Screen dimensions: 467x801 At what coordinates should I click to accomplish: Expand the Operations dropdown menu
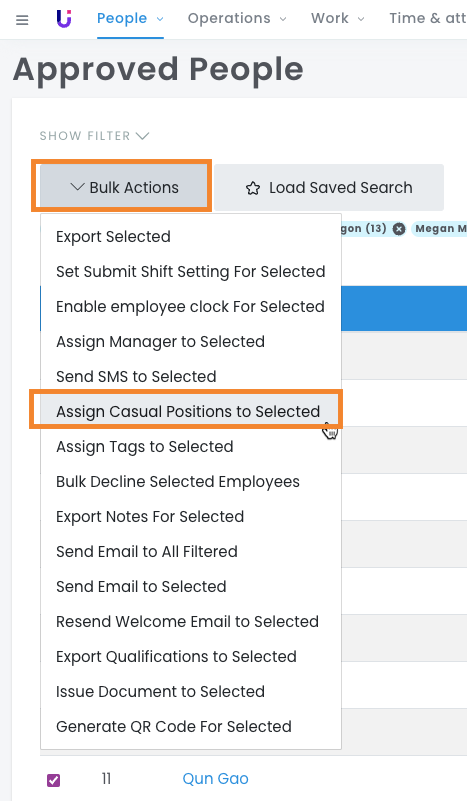(x=237, y=18)
